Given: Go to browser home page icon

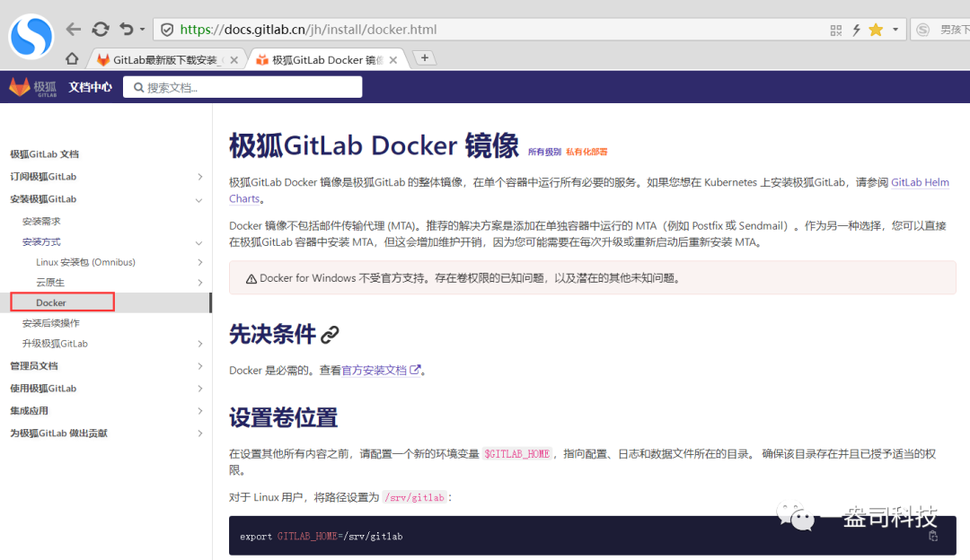Looking at the screenshot, I should tap(72, 58).
